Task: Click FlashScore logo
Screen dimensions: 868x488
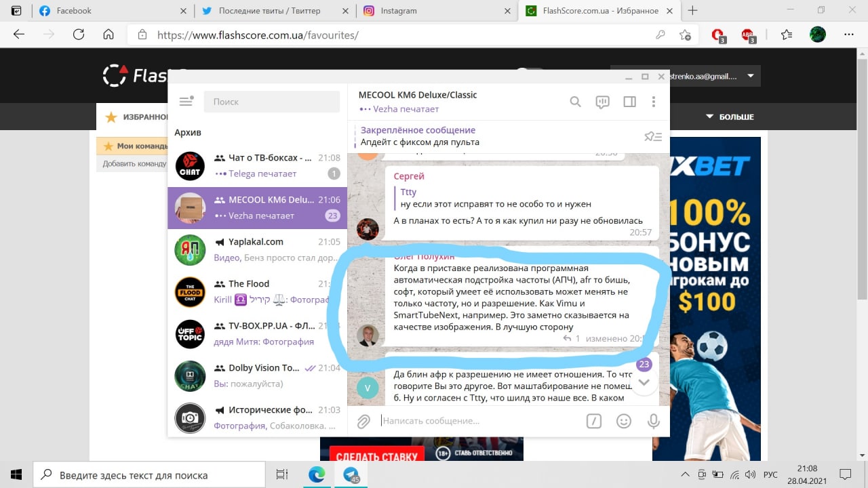Action: 136,75
